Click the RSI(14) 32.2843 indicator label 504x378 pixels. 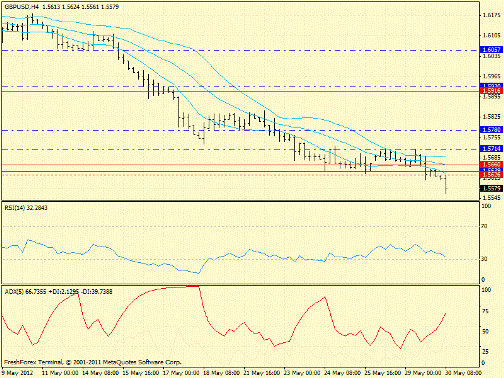tap(26, 208)
